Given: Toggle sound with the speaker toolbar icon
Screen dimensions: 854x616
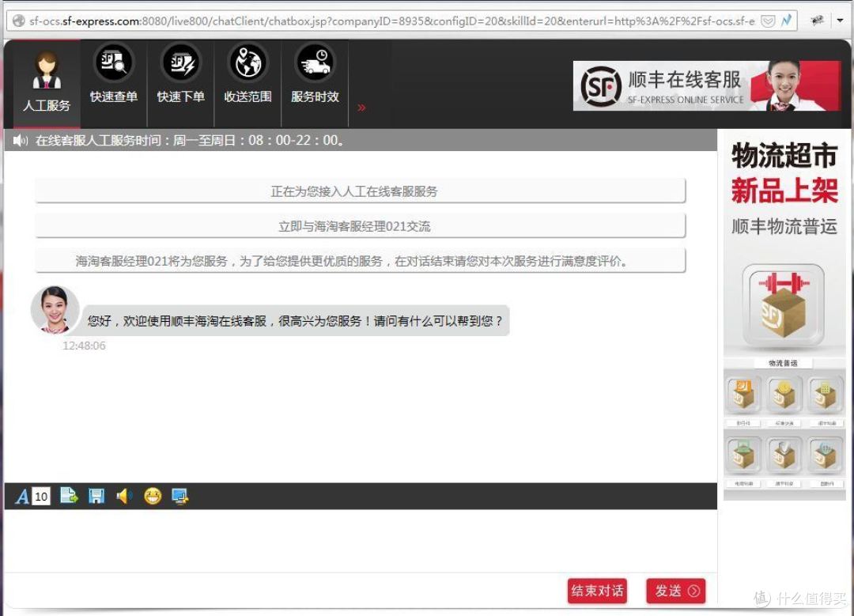Looking at the screenshot, I should pyautogui.click(x=124, y=496).
